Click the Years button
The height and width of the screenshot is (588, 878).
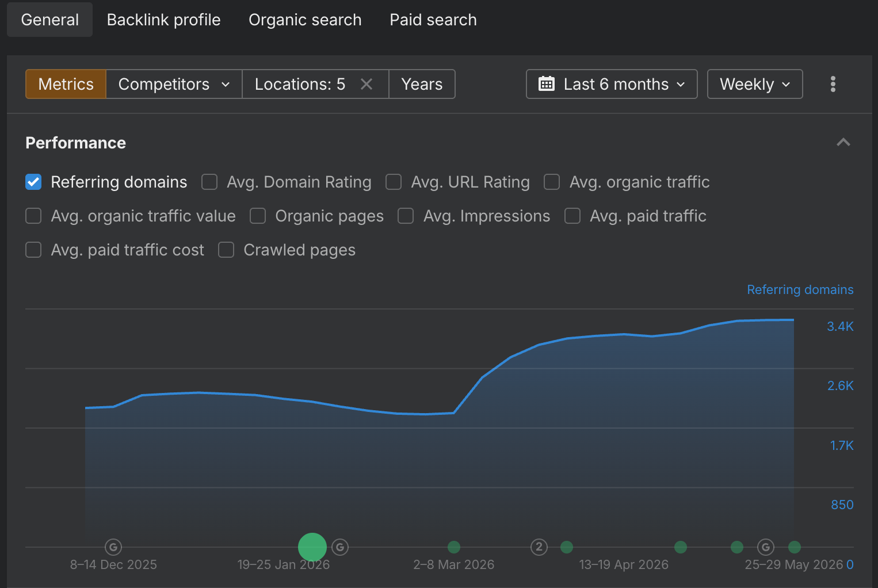(x=422, y=84)
